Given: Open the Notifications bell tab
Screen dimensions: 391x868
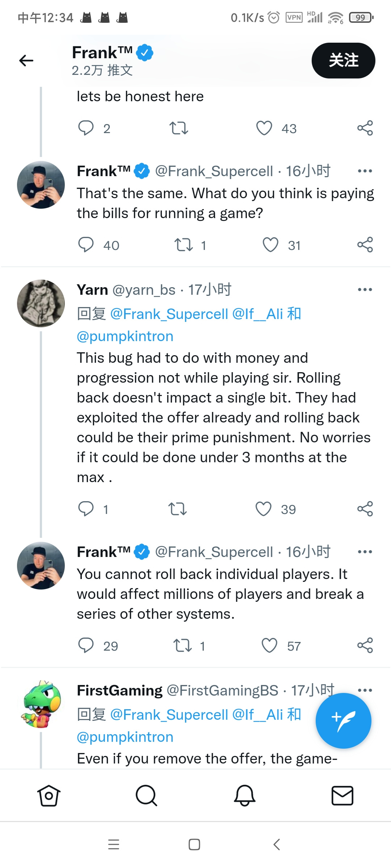Looking at the screenshot, I should click(245, 796).
